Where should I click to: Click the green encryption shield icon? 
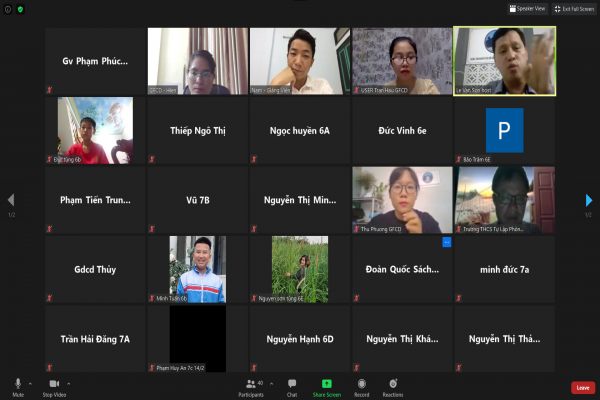20,9
